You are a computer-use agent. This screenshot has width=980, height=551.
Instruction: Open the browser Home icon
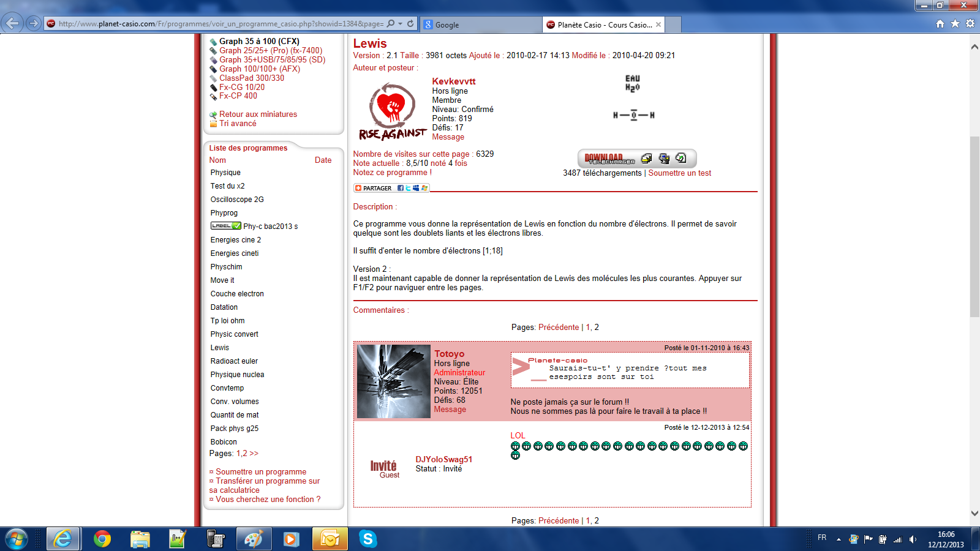(x=940, y=24)
